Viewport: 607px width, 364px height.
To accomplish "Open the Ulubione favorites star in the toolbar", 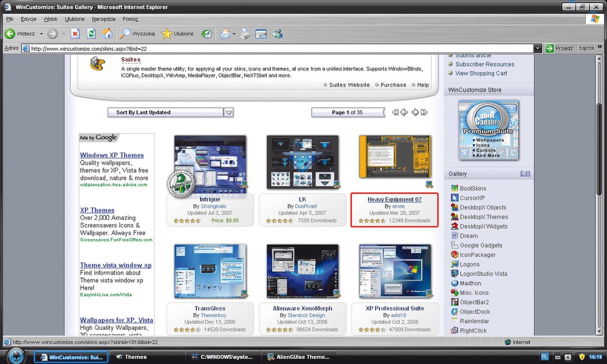I will 177,34.
